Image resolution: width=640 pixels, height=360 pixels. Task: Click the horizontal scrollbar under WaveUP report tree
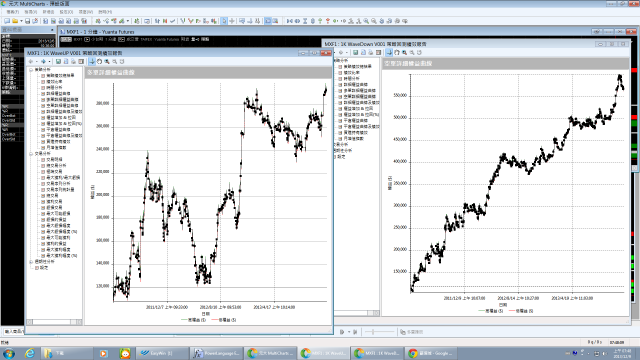(54, 322)
